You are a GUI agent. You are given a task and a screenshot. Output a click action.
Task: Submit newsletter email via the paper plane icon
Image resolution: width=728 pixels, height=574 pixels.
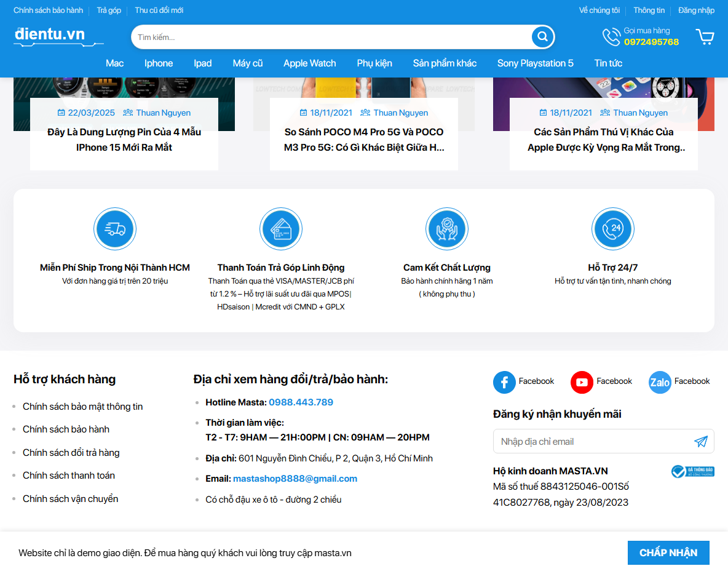point(700,441)
